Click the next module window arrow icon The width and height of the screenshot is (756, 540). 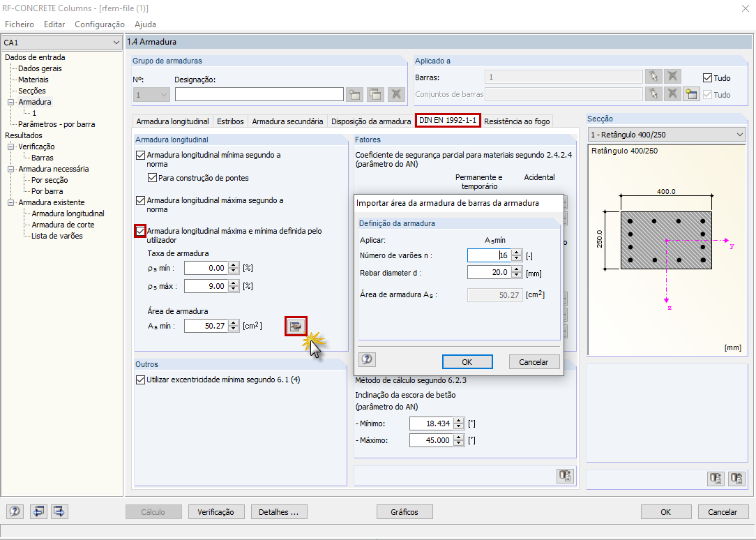coord(59,511)
